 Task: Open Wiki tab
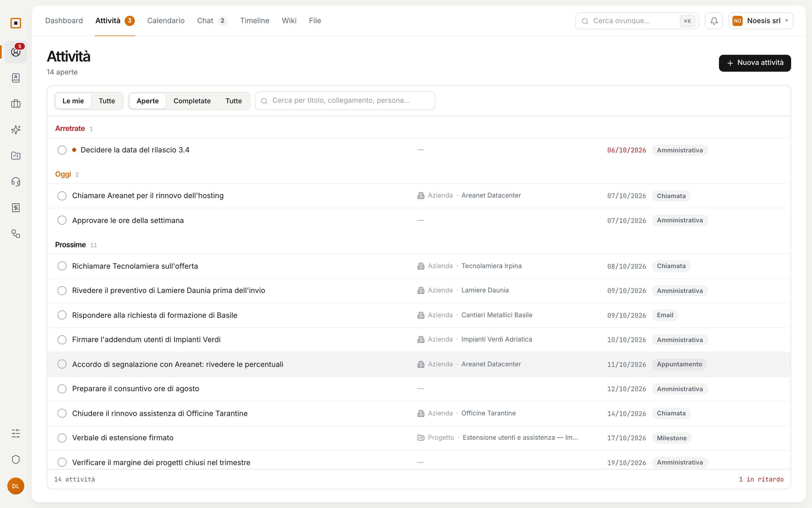[289, 21]
